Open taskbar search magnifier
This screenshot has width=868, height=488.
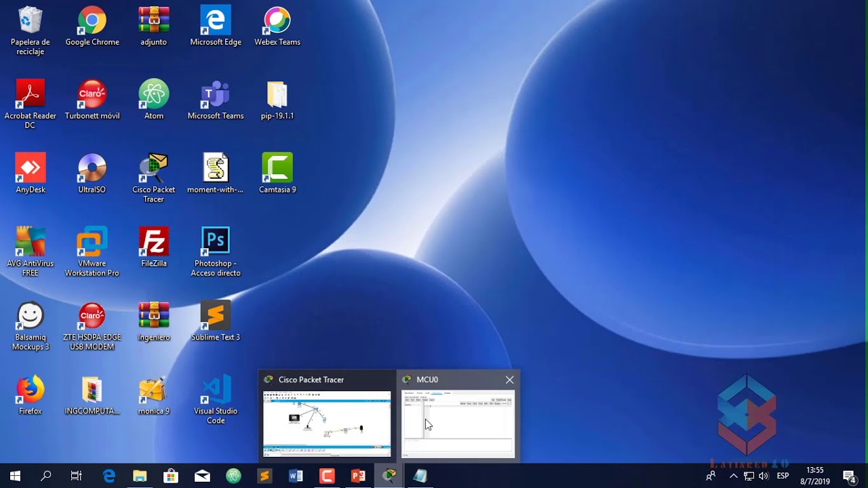(x=46, y=476)
